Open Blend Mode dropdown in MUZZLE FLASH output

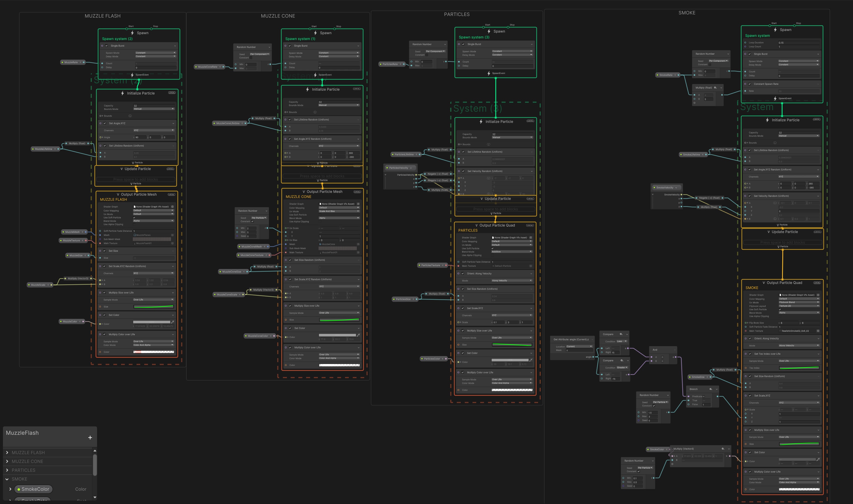tap(154, 221)
